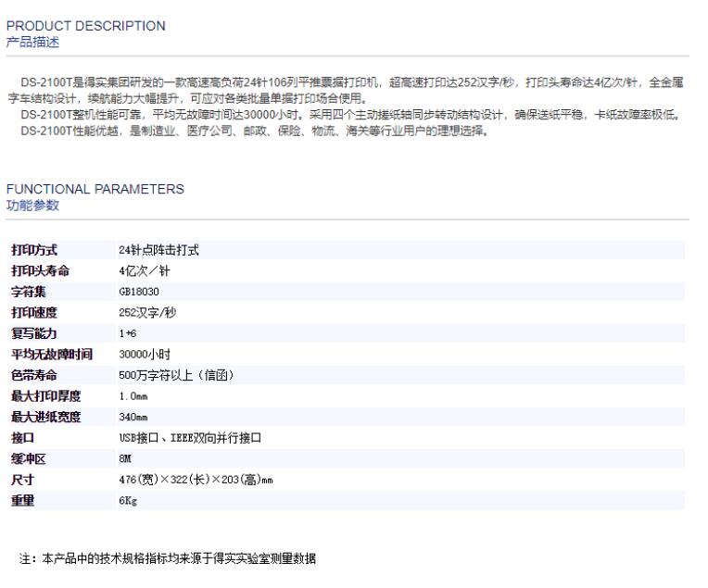Click the 340mm paper width value
Screen dimensions: 708x588
[133, 417]
